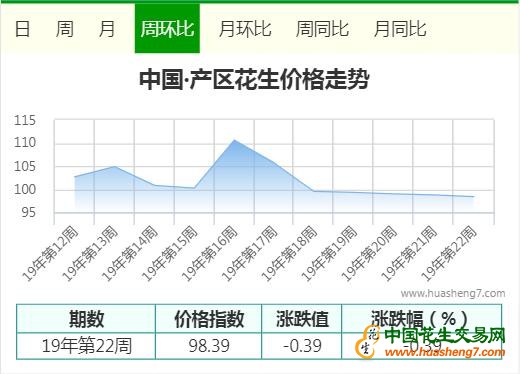Click the x-axis label 19年第14周
Screen dimensions: 520x374
pyautogui.click(x=130, y=253)
